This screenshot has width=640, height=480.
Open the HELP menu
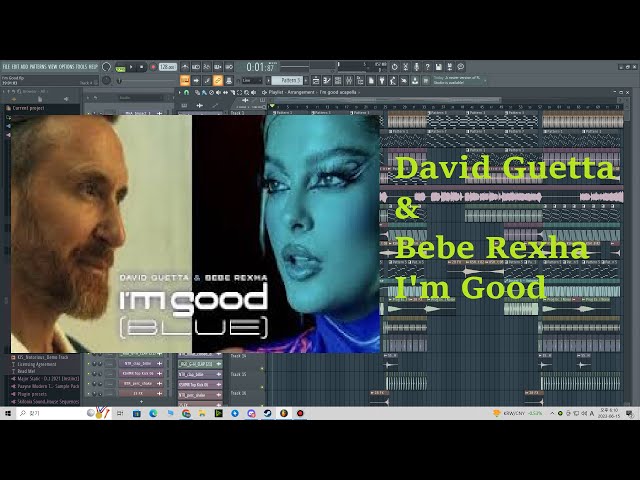click(93, 67)
